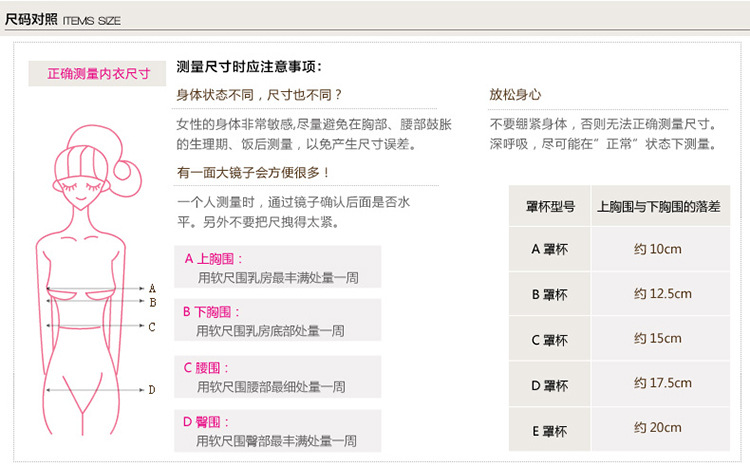
Task: Open the 身体状态不同，尺寸也不同？ subheading
Action: 260,95
